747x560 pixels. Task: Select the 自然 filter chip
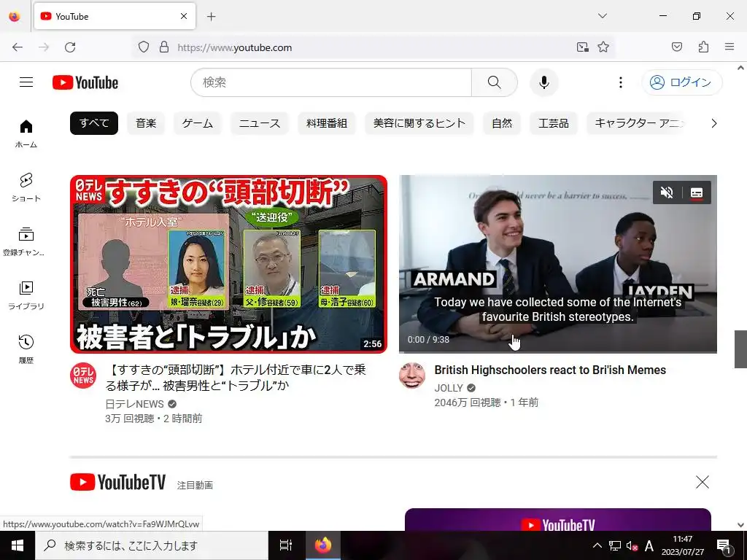pos(502,123)
